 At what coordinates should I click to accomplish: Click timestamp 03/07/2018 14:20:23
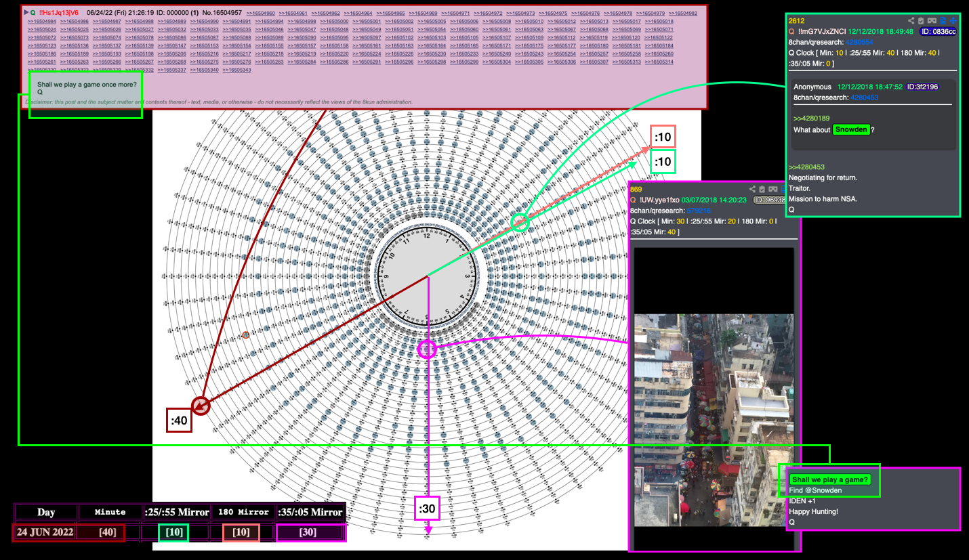click(714, 200)
